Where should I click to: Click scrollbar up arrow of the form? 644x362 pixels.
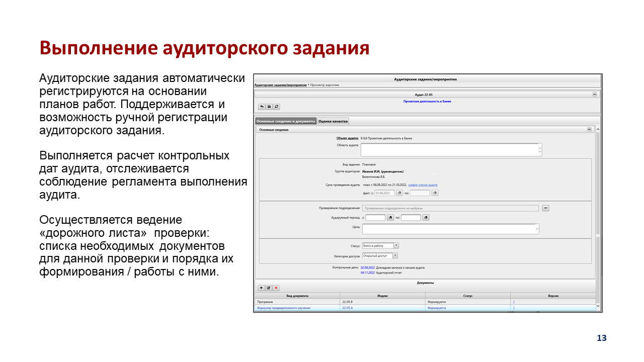[x=598, y=130]
